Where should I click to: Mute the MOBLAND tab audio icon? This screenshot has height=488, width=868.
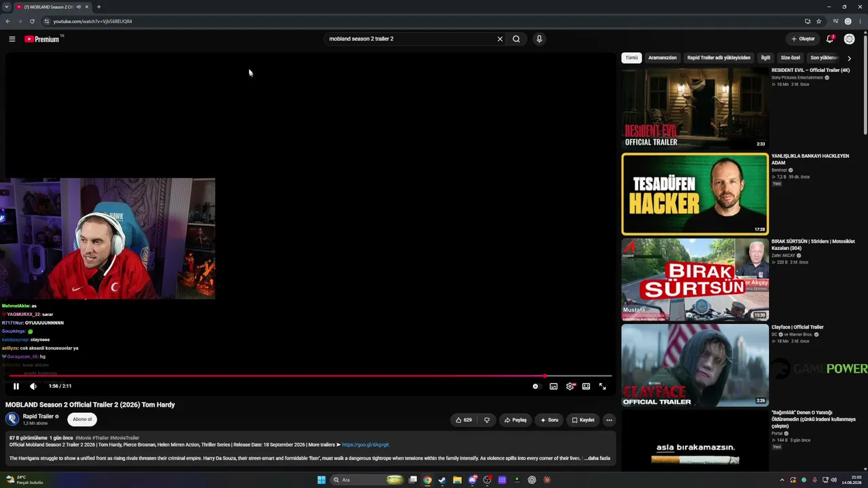point(79,7)
